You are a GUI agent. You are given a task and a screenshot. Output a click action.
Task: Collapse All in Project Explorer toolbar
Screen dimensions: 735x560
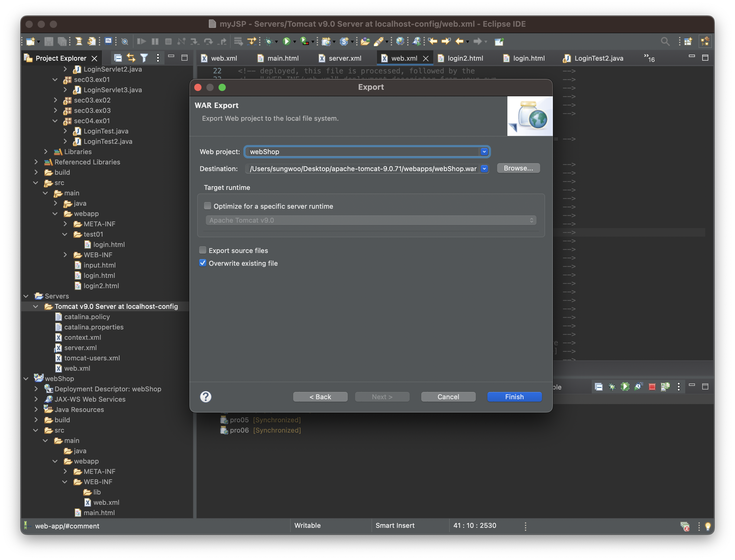[x=118, y=58]
